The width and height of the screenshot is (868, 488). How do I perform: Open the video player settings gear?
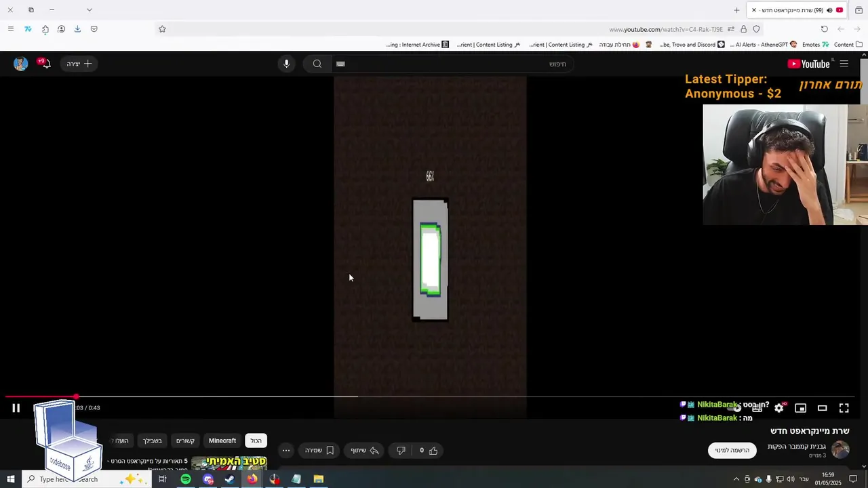(779, 408)
